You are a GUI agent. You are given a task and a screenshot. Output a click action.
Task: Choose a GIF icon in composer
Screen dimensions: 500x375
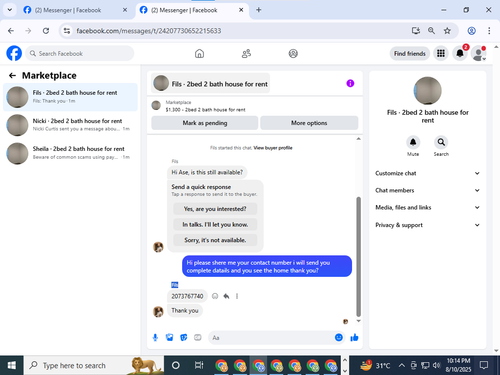198,338
